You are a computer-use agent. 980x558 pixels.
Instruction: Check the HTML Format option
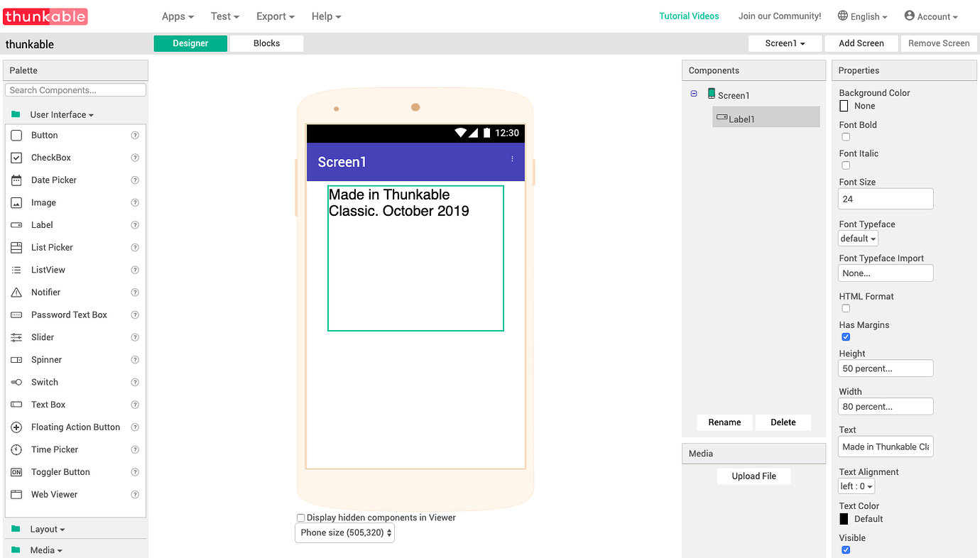pyautogui.click(x=846, y=308)
